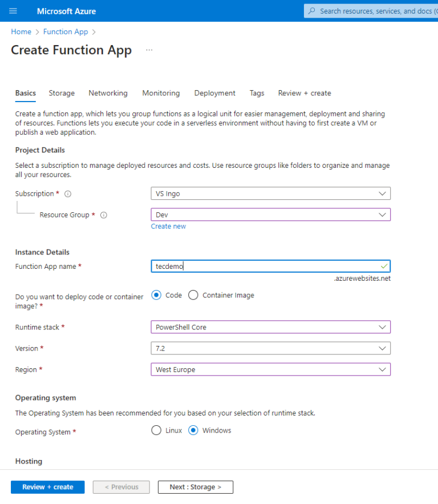Select the Container Image deployment option

pos(193,295)
